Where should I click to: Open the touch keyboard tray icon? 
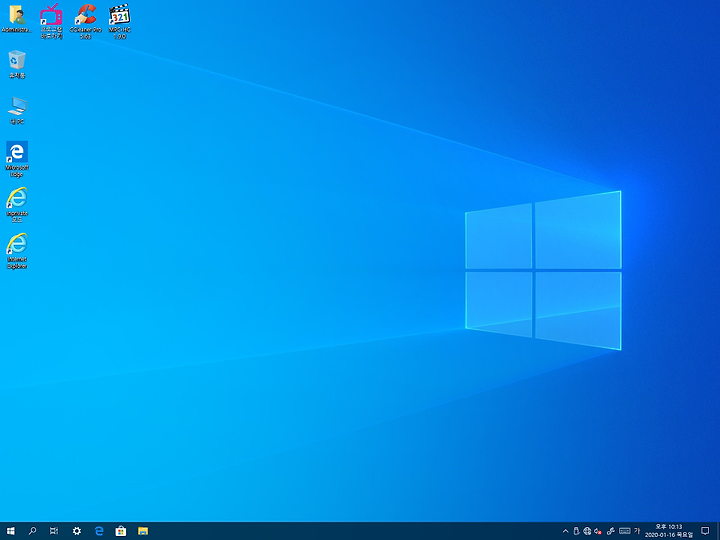click(624, 531)
